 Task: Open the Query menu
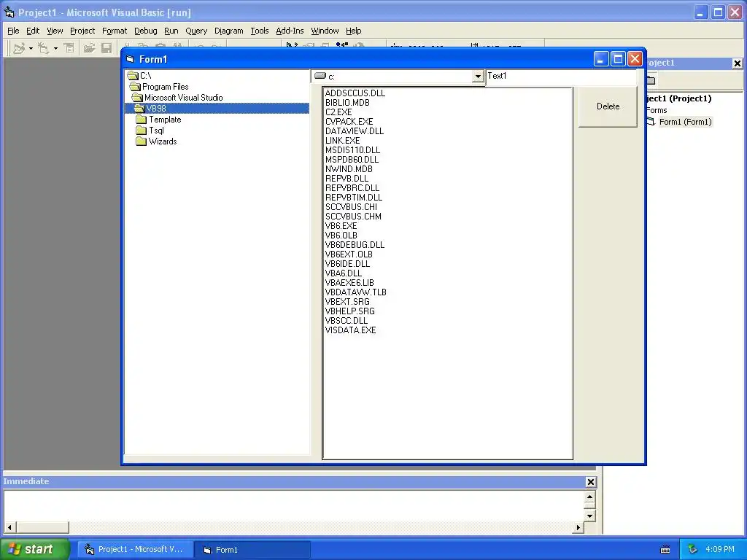196,31
